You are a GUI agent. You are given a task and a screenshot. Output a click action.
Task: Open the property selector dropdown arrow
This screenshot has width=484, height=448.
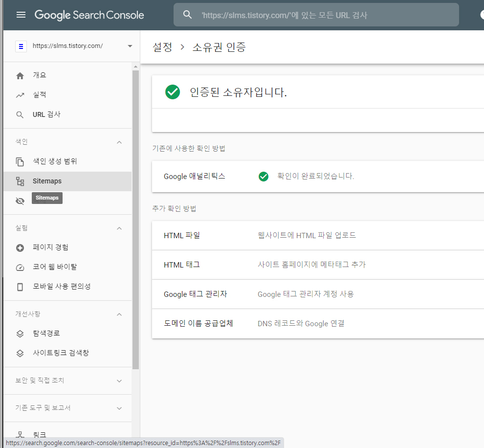tap(130, 46)
